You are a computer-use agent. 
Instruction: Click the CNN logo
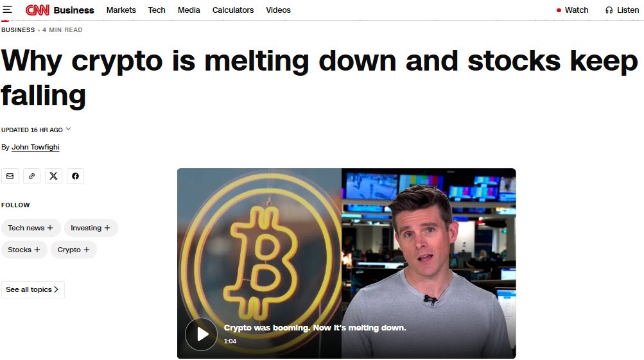pos(37,10)
